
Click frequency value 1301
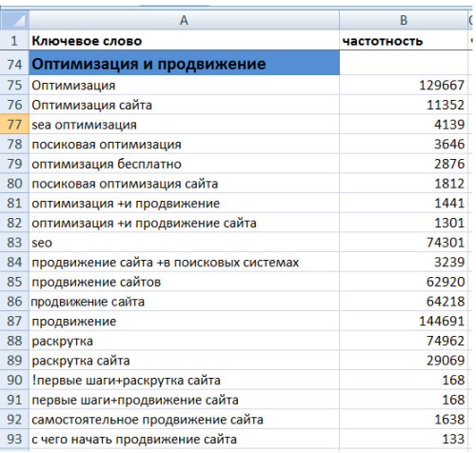point(449,223)
